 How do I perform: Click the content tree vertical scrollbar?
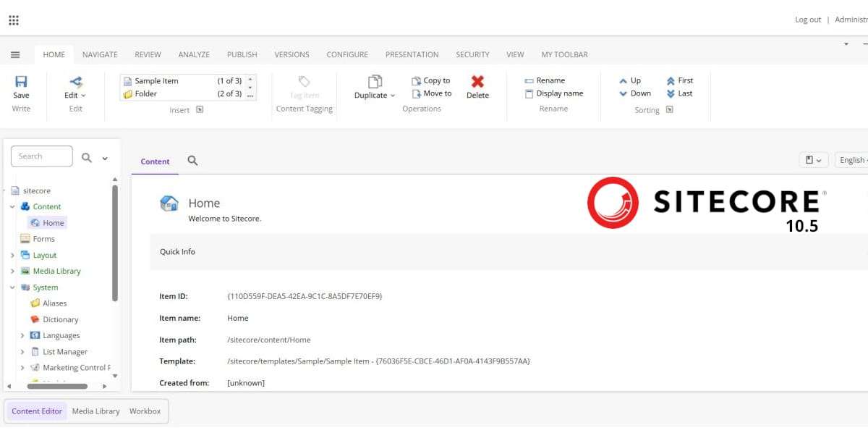point(114,243)
